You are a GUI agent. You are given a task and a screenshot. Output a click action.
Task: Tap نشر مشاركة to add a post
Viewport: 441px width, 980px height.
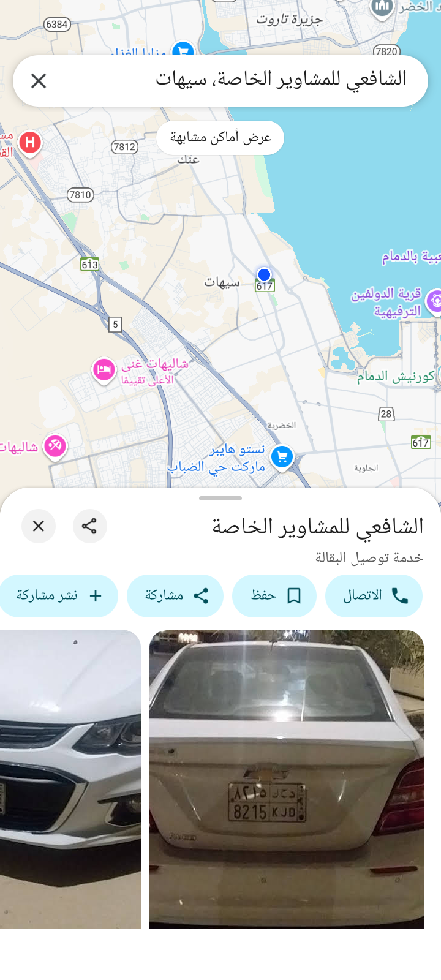59,595
